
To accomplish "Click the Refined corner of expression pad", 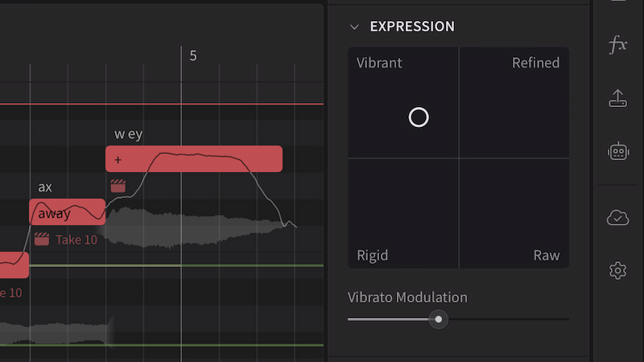I will coord(535,63).
